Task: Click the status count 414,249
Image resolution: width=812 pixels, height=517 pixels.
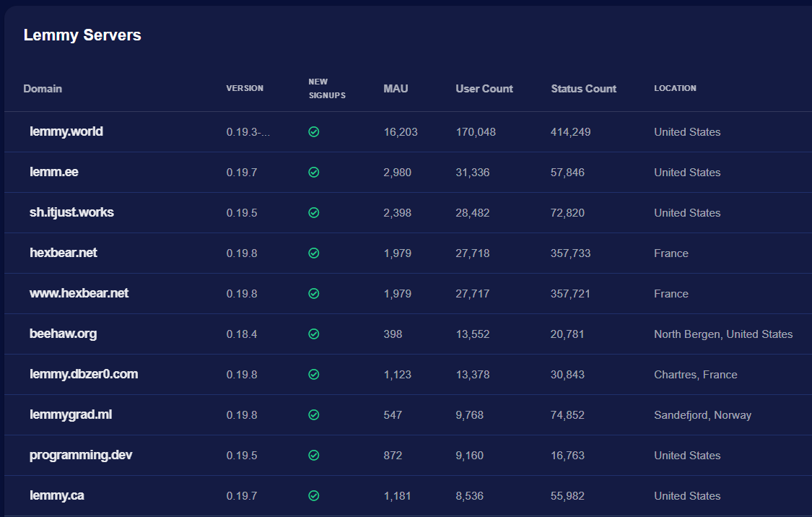Action: click(570, 132)
